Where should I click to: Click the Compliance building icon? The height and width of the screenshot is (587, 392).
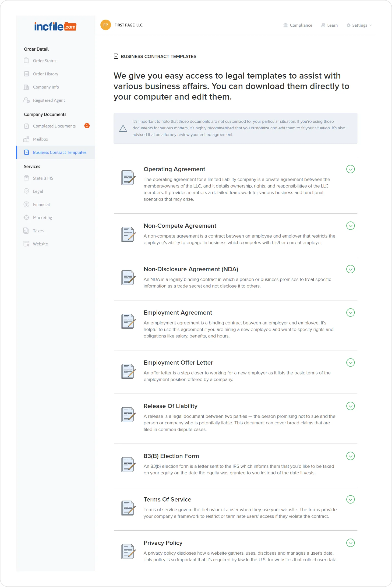coord(285,25)
